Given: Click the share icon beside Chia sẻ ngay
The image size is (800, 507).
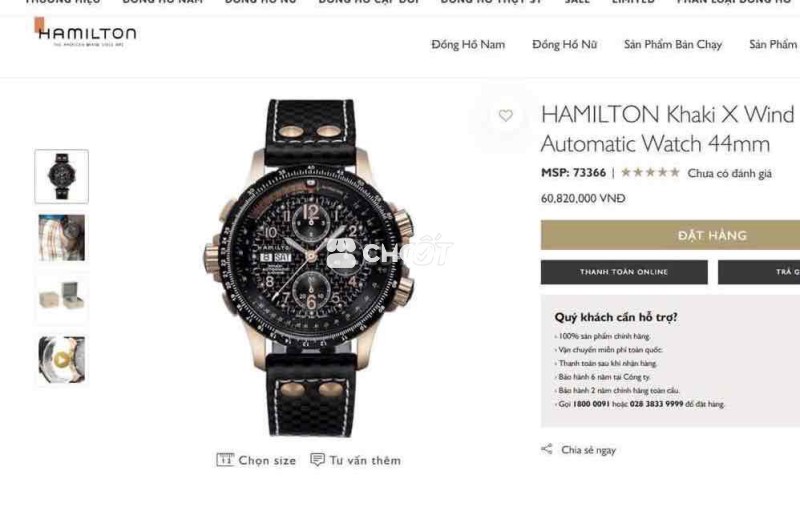Looking at the screenshot, I should pyautogui.click(x=546, y=449).
